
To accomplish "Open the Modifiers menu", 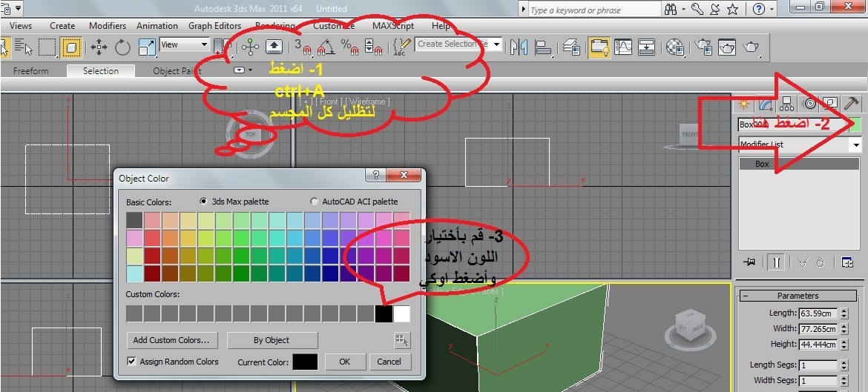I will pos(108,25).
